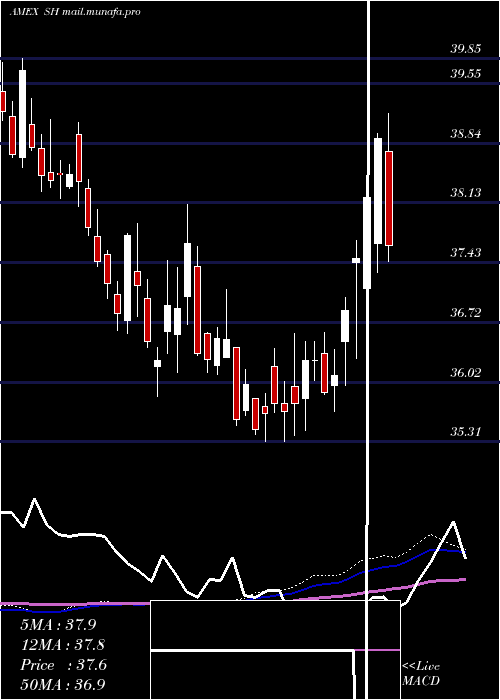This screenshot has height=700, width=500.
Task: Click the last red candlestick on the right
Action: tap(389, 198)
